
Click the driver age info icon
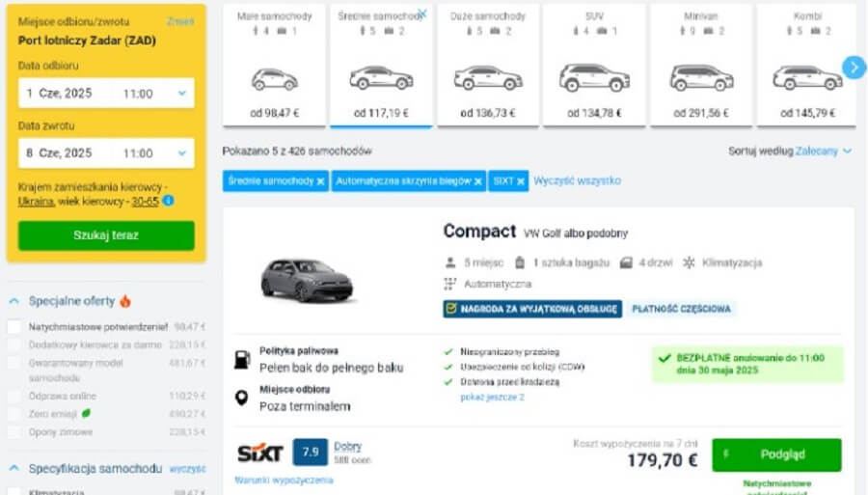(168, 201)
